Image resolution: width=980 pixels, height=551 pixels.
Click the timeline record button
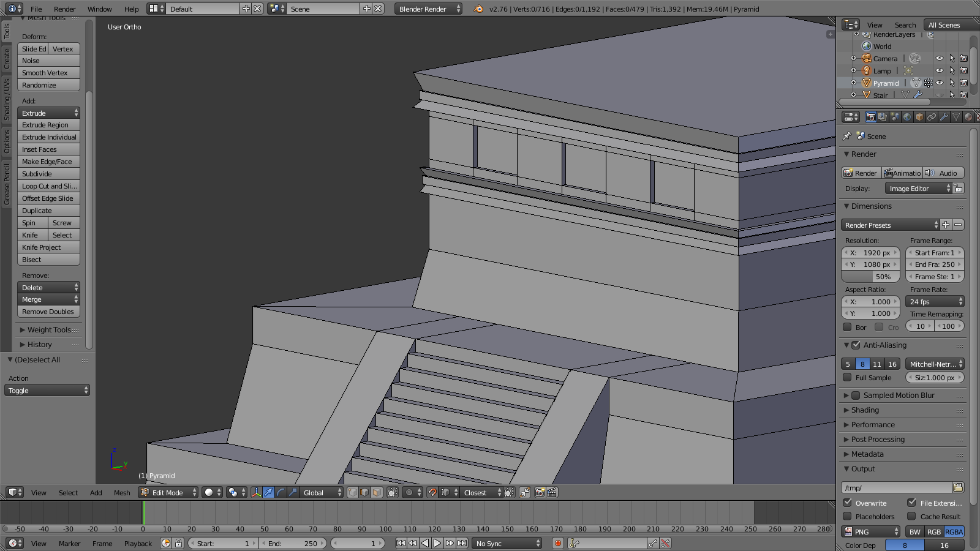click(558, 544)
